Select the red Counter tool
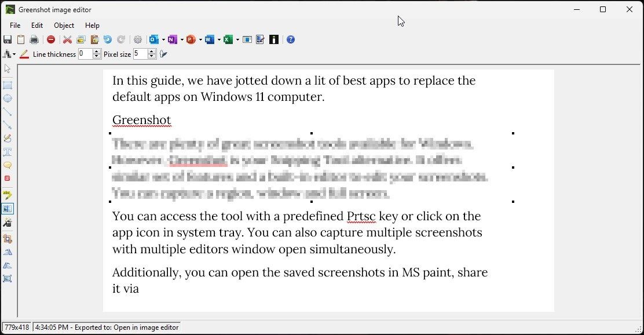 point(8,179)
